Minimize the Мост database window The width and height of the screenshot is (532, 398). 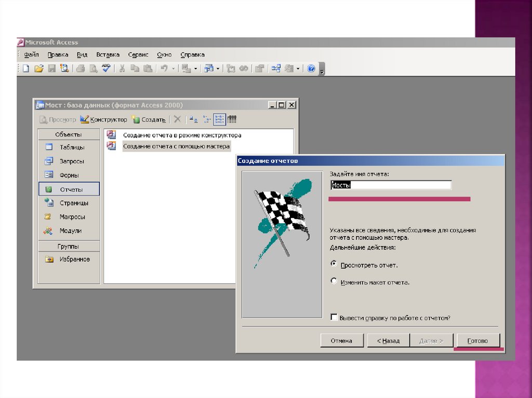[x=272, y=105]
